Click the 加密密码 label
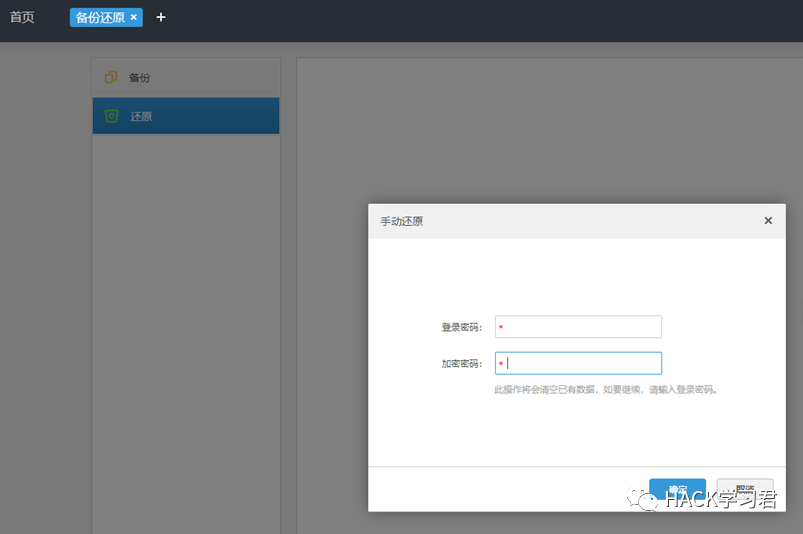The height and width of the screenshot is (534, 803). [x=462, y=364]
